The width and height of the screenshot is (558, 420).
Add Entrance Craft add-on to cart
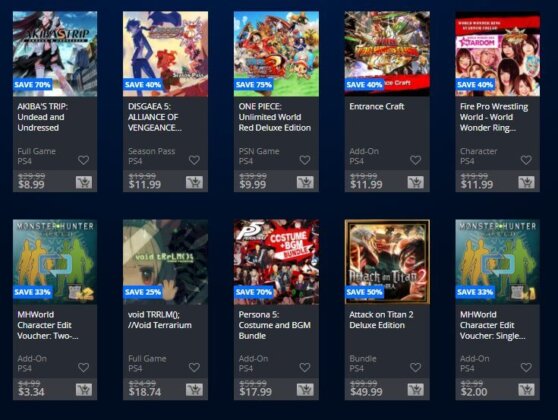416,182
